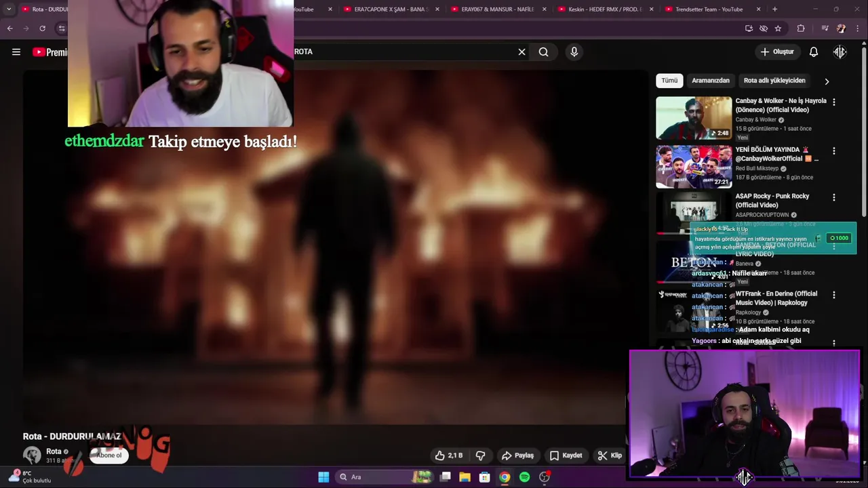Viewport: 868px width, 488px height.
Task: Open the YouTube hamburger guide menu
Action: click(x=16, y=52)
